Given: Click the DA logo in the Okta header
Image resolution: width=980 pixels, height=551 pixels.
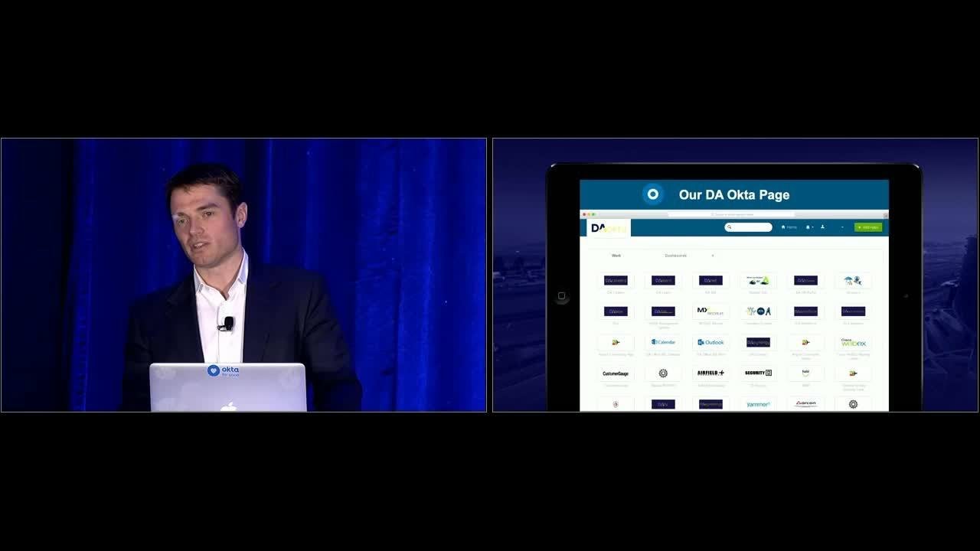Looking at the screenshot, I should [608, 228].
